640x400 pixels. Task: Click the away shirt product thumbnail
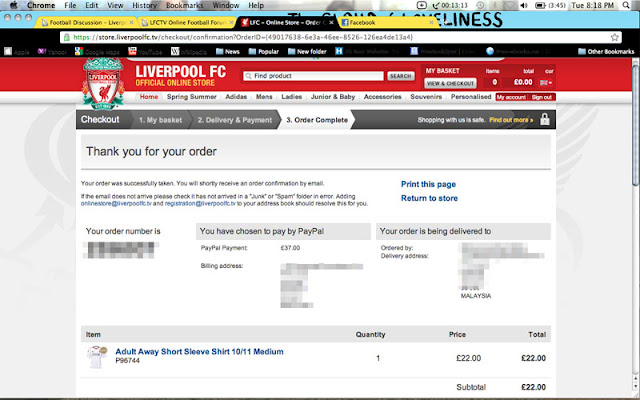tap(97, 357)
